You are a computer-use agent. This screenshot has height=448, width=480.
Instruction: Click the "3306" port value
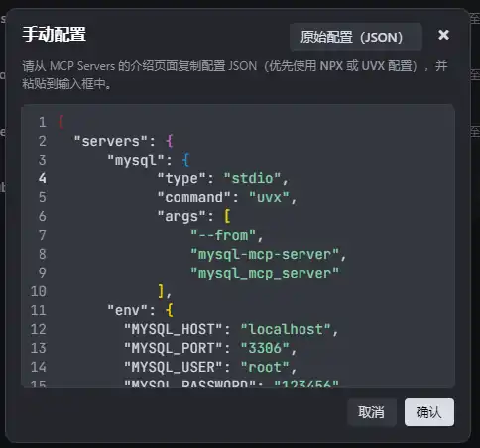coord(265,348)
